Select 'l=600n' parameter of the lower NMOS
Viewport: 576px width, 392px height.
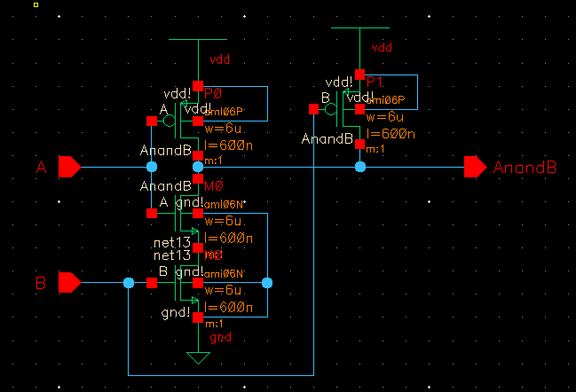point(228,307)
